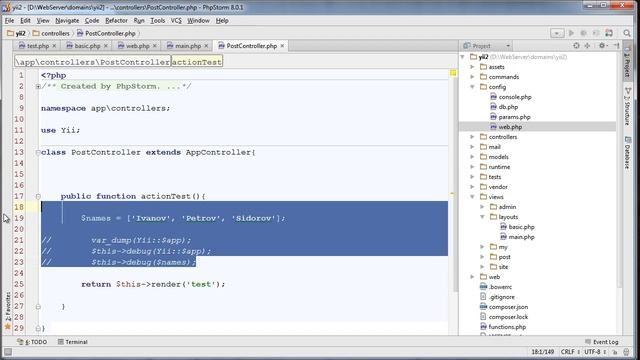Click the Search Everywhere magnifier icon
The width and height of the screenshot is (640, 360).
pyautogui.click(x=627, y=33)
